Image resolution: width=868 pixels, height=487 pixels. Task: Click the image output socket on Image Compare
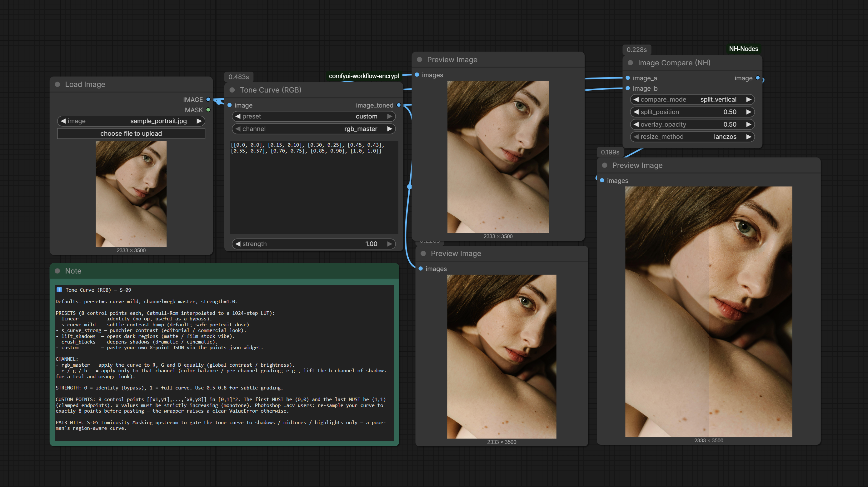point(758,78)
